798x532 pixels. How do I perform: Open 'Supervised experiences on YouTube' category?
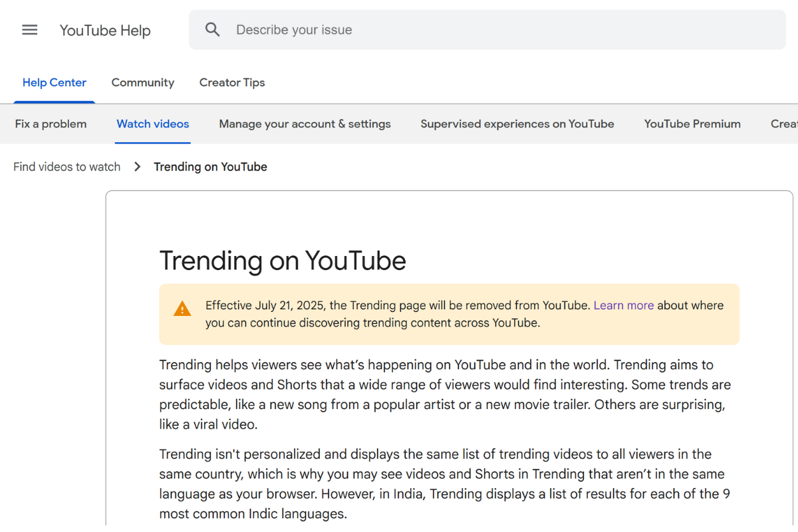[517, 124]
